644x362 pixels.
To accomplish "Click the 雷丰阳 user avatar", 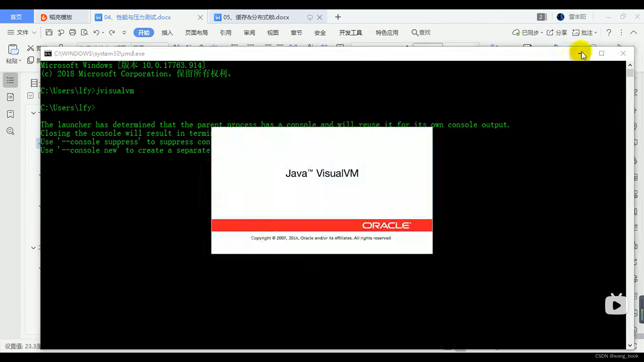I will pos(560,17).
